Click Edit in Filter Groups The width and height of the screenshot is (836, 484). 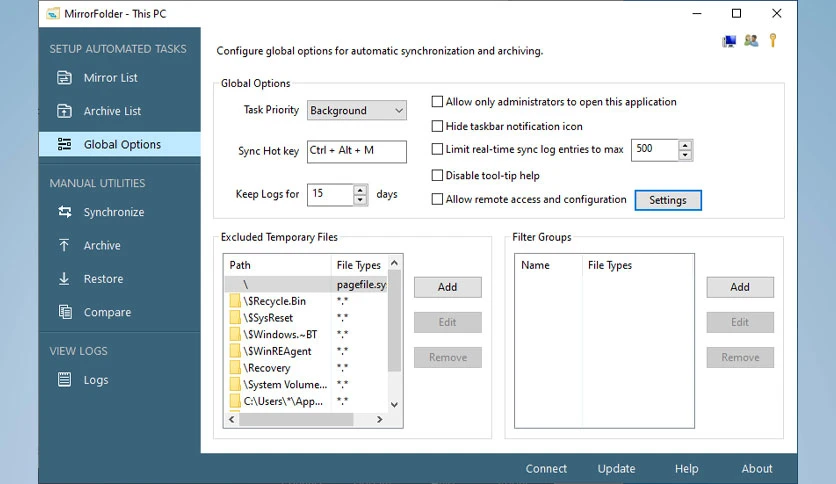click(740, 322)
